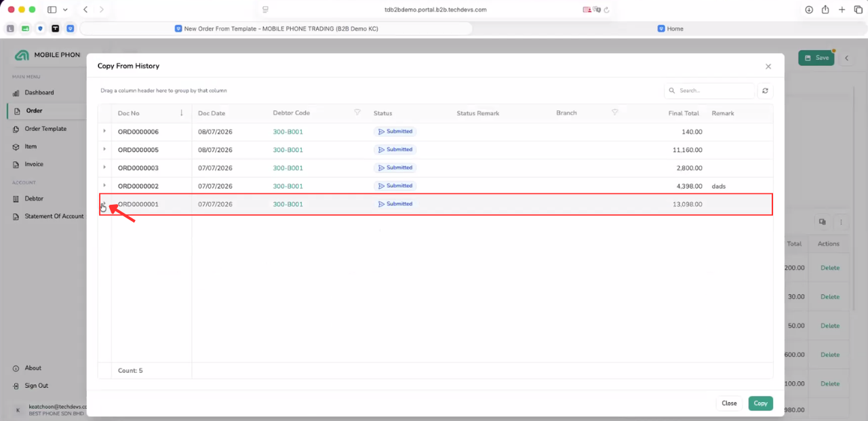Image resolution: width=868 pixels, height=421 pixels.
Task: Click the Final Total column header
Action: pyautogui.click(x=684, y=113)
